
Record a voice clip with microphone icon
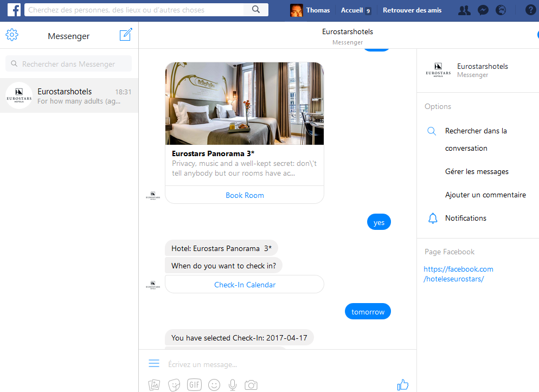(x=233, y=385)
